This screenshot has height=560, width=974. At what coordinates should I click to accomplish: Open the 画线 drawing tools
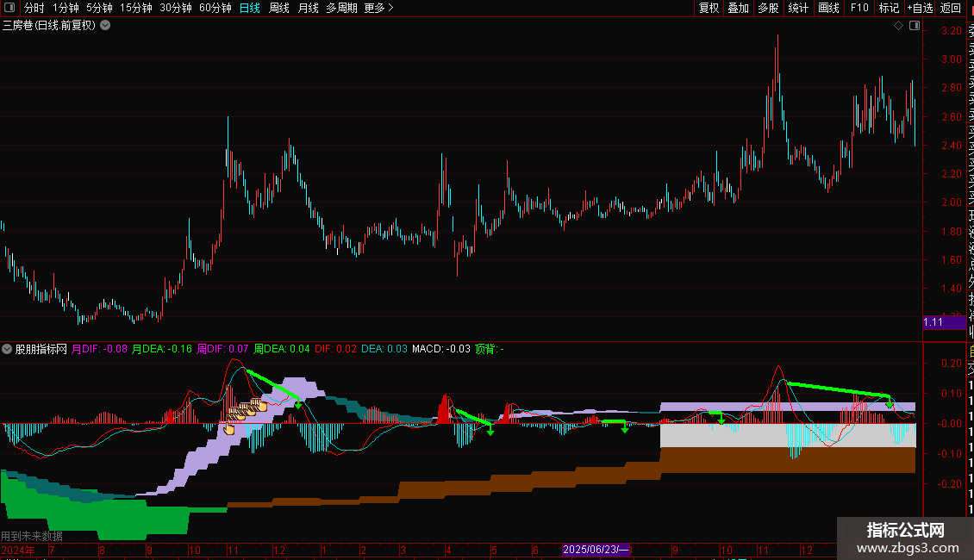coord(828,8)
